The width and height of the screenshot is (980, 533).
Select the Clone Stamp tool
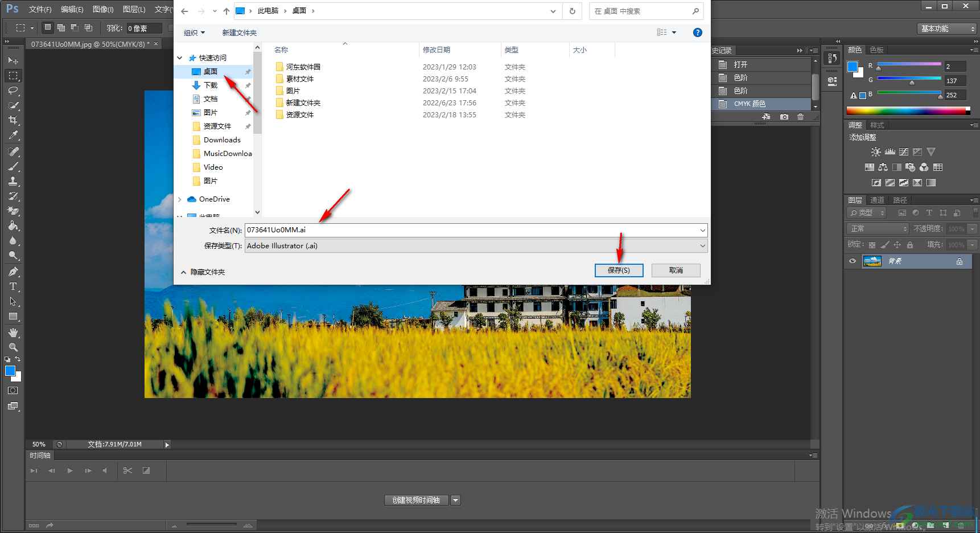pyautogui.click(x=13, y=181)
